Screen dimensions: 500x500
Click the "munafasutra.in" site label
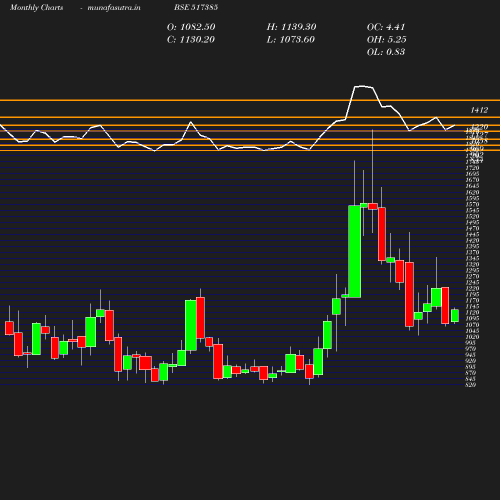(x=114, y=8)
